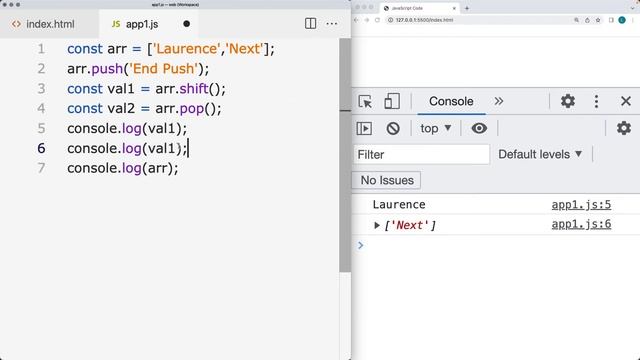Close the JavaScript Code browser tab

[x=454, y=8]
